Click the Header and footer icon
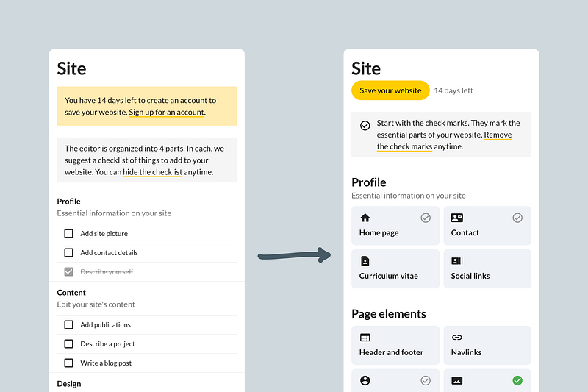The width and height of the screenshot is (588, 392). click(365, 337)
